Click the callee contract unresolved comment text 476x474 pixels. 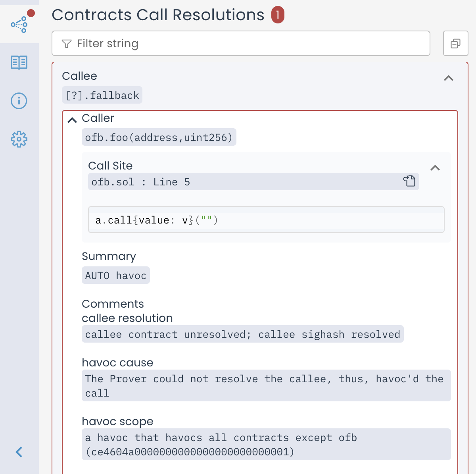point(242,334)
